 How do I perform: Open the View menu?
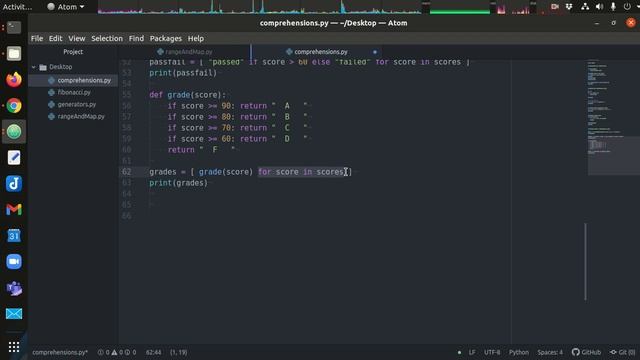pos(76,38)
